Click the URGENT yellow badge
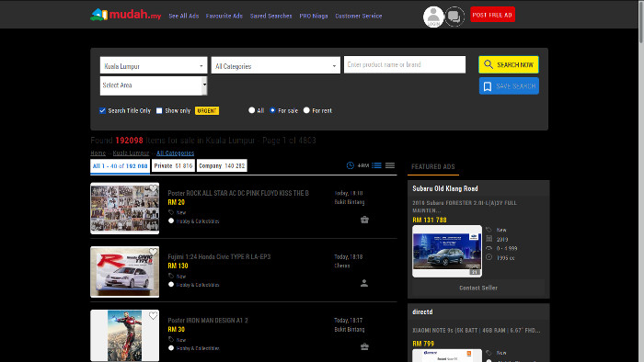Image resolution: width=644 pixels, height=362 pixels. 207,110
